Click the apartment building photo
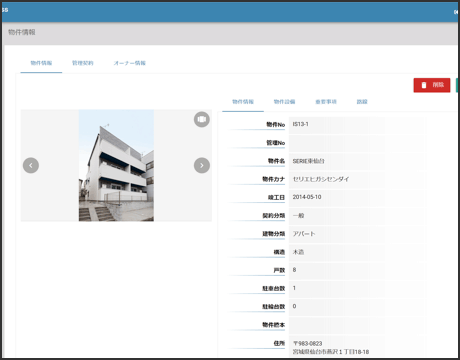 pos(116,165)
